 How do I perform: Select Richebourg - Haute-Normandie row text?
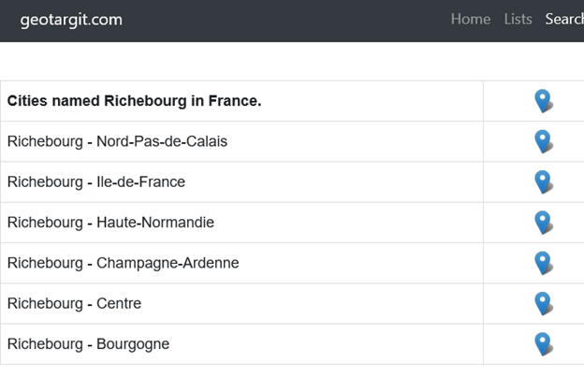[110, 223]
